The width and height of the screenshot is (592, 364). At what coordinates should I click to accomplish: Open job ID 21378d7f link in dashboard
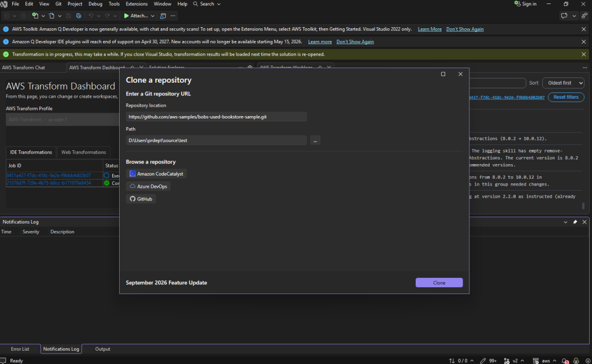coord(49,183)
